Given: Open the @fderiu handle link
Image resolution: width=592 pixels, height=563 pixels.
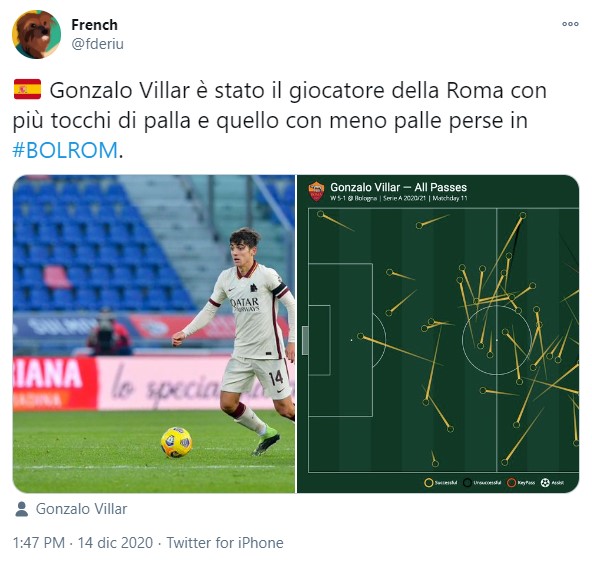Looking at the screenshot, I should pos(97,44).
